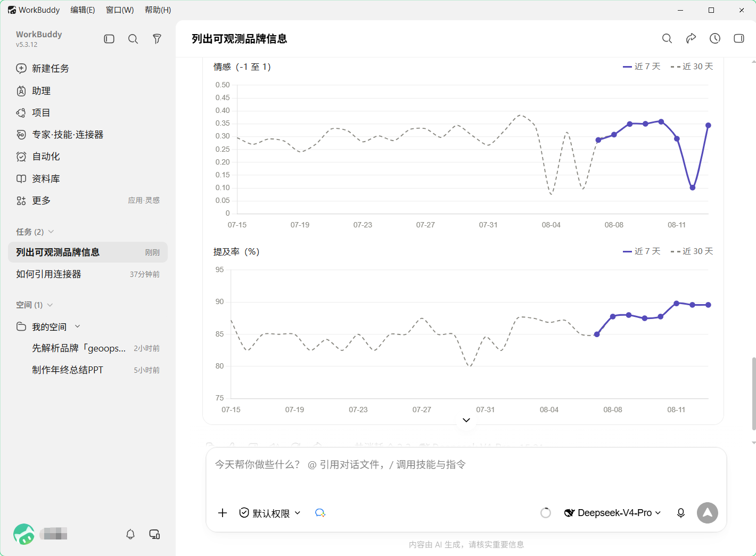This screenshot has width=756, height=556.
Task: Click the filter funnel icon
Action: point(157,39)
